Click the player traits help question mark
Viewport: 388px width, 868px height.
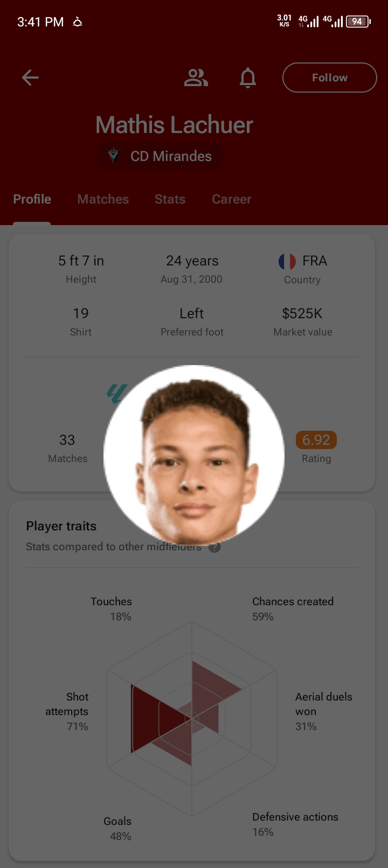pyautogui.click(x=214, y=547)
